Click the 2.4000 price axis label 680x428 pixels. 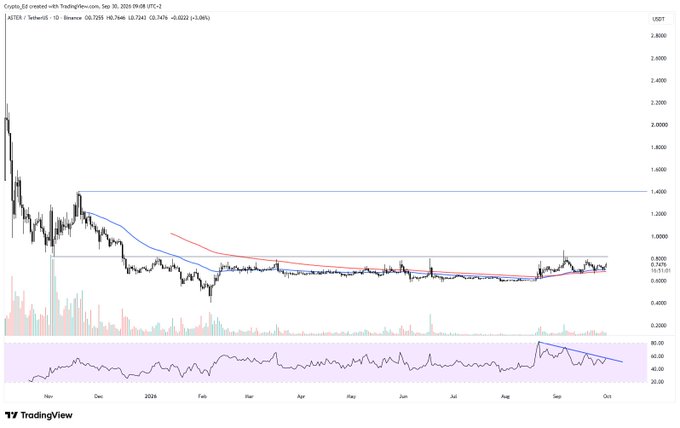[x=658, y=81]
